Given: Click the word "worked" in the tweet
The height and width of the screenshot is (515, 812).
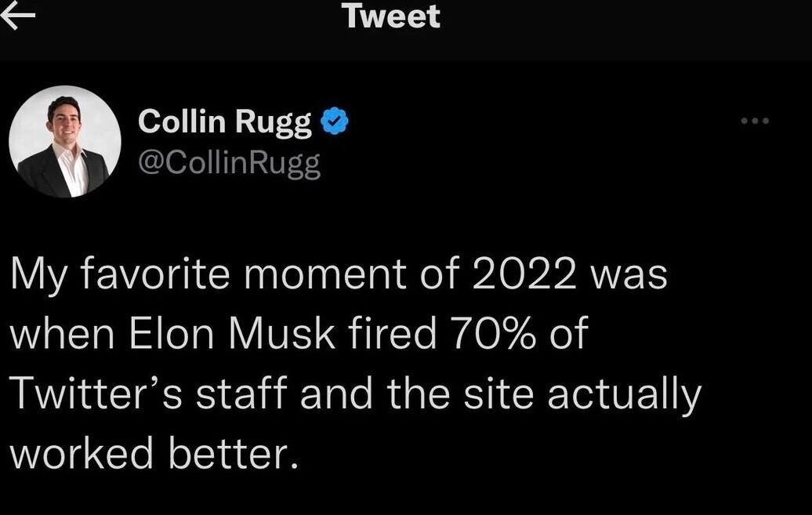Looking at the screenshot, I should tap(81, 452).
